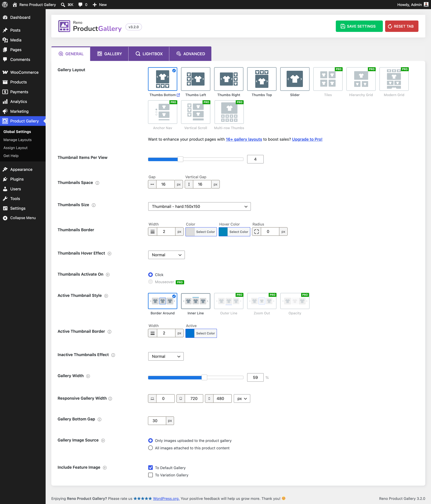Select the Thumbs Bottom layout thumbnail
Screen dimensions: 431x504
coord(162,79)
